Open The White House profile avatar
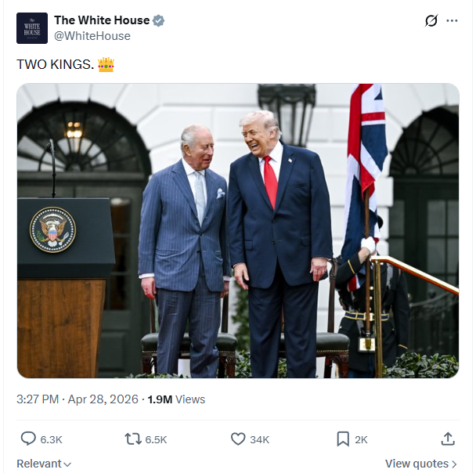 32,28
